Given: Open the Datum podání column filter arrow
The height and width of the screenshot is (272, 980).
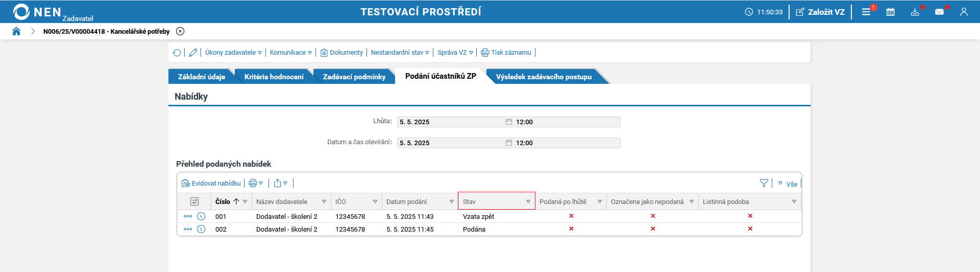Looking at the screenshot, I should pos(452,201).
